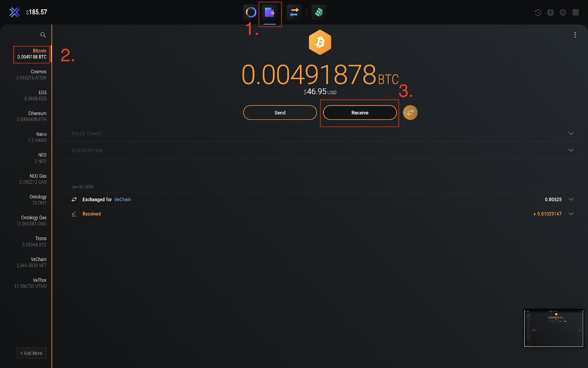
Task: Click the asset search magnifier icon
Action: (x=43, y=35)
